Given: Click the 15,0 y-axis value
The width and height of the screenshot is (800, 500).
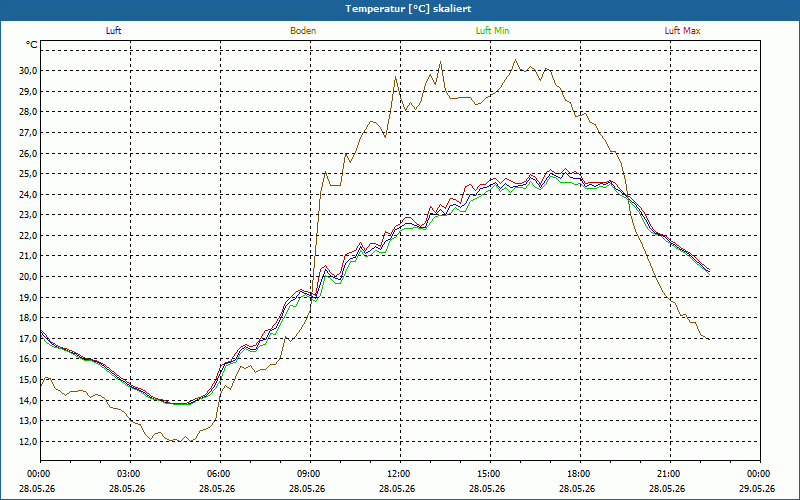Looking at the screenshot, I should point(29,380).
